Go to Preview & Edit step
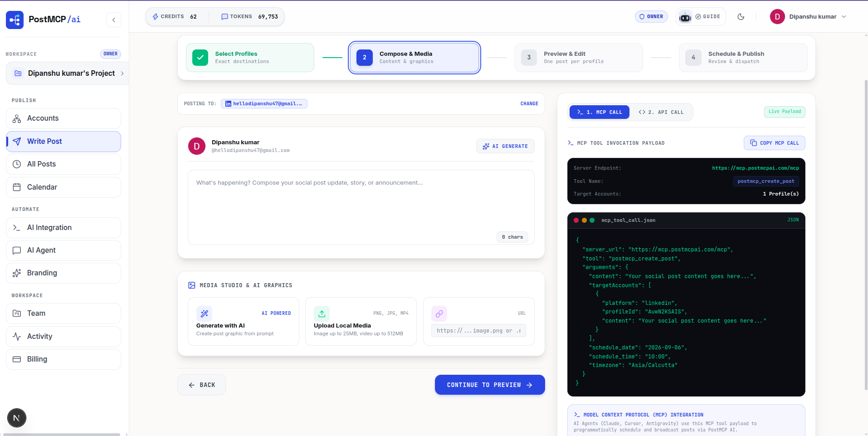The height and width of the screenshot is (436, 868). pos(579,58)
